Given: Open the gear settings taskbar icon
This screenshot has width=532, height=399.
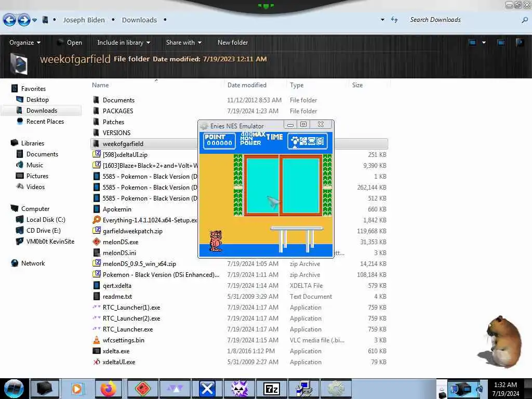Looking at the screenshot, I should pyautogui.click(x=336, y=389).
